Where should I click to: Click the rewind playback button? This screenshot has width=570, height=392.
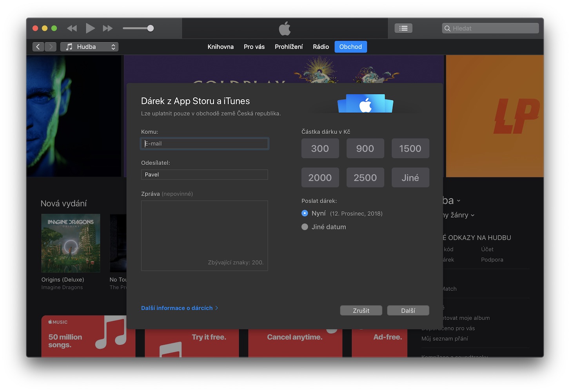pyautogui.click(x=72, y=28)
